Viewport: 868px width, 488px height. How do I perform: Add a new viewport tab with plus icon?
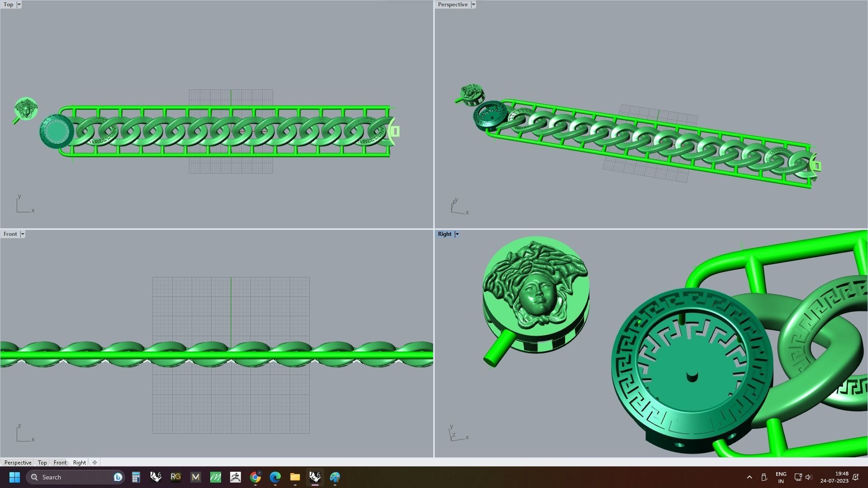pyautogui.click(x=94, y=463)
